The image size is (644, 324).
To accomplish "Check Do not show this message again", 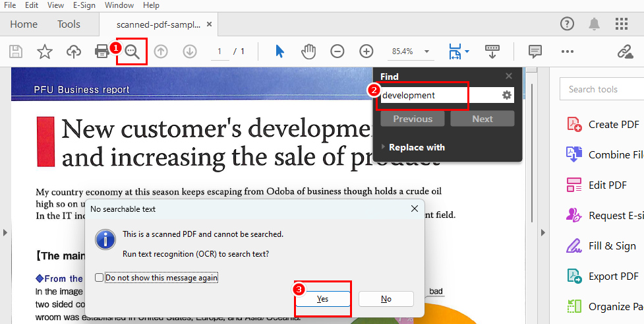I will click(99, 278).
